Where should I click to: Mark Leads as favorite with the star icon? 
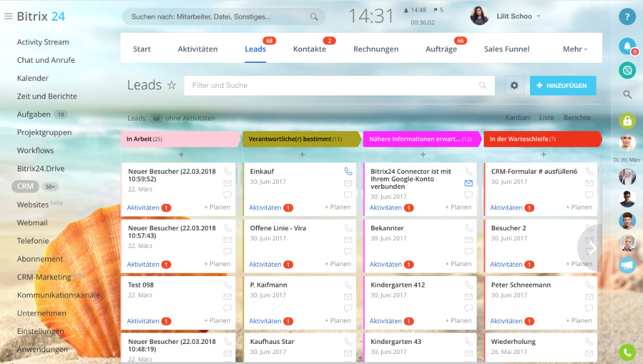(171, 85)
